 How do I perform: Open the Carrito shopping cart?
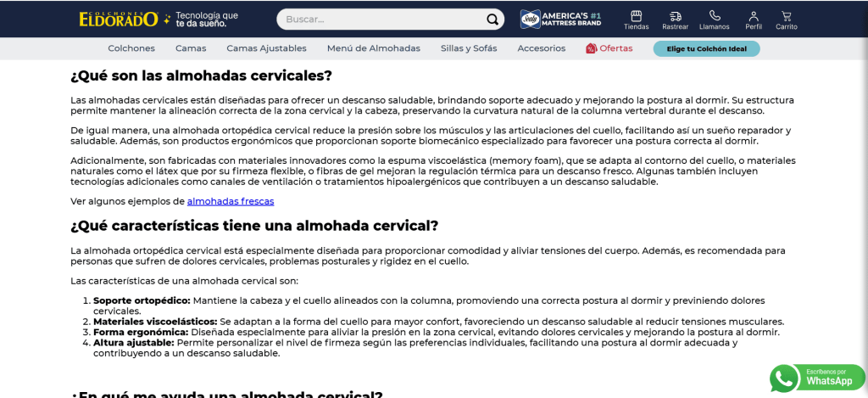(x=786, y=16)
